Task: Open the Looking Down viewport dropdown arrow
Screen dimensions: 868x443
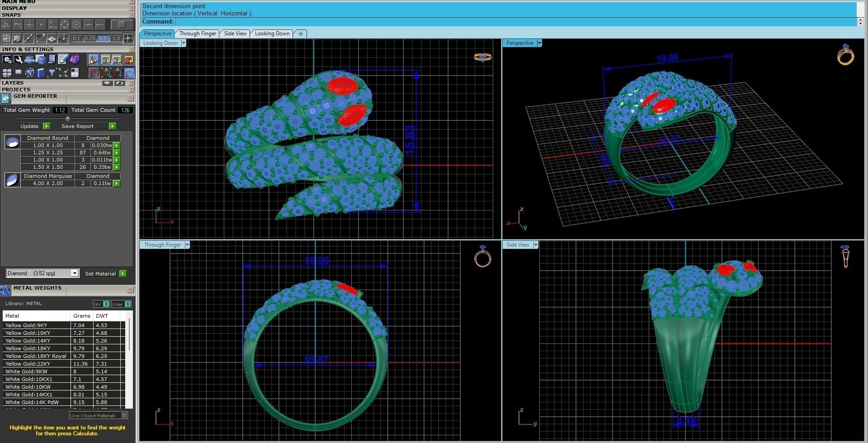Action: point(184,43)
